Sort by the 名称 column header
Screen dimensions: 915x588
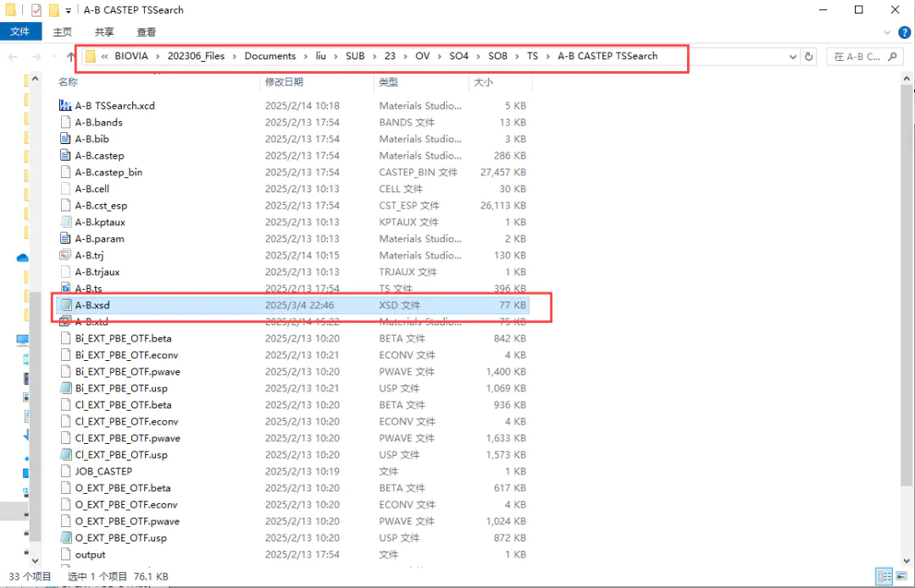coord(69,82)
